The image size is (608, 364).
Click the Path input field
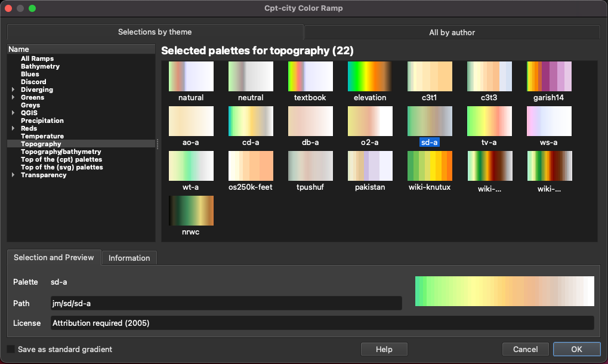(226, 304)
